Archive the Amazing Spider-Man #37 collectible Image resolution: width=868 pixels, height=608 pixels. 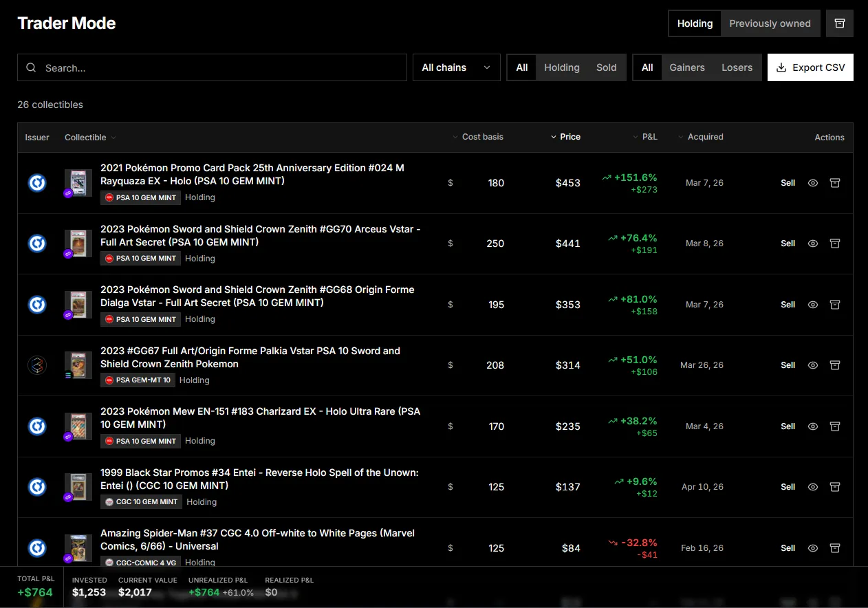835,548
